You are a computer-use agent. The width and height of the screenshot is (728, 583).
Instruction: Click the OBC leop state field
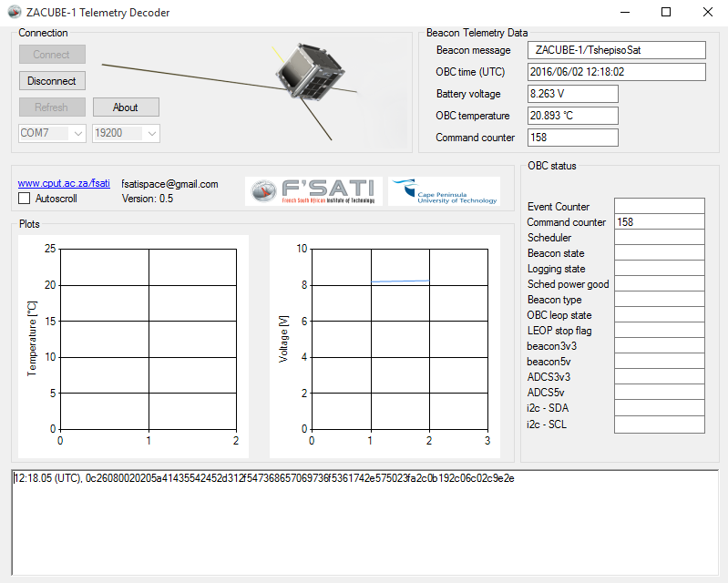660,314
